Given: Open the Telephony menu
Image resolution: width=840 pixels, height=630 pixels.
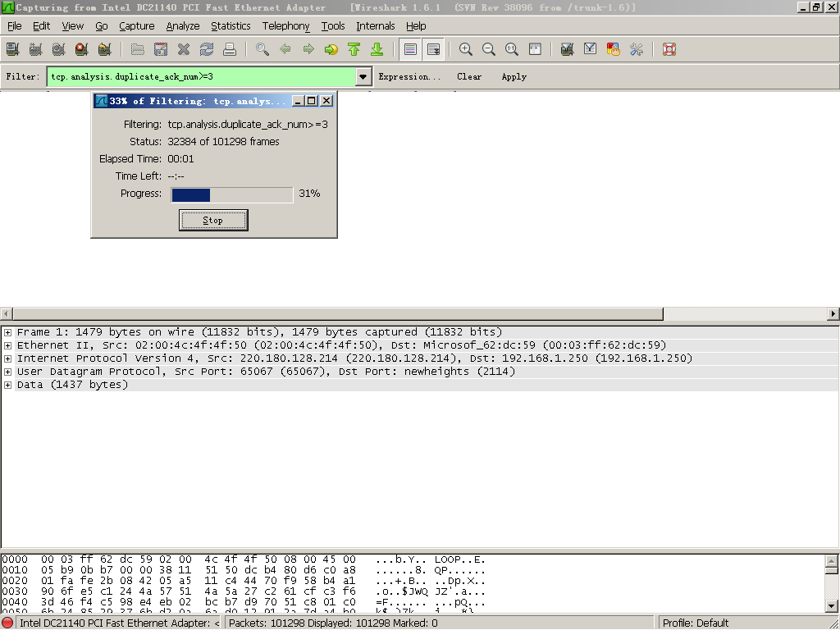Looking at the screenshot, I should (x=286, y=25).
